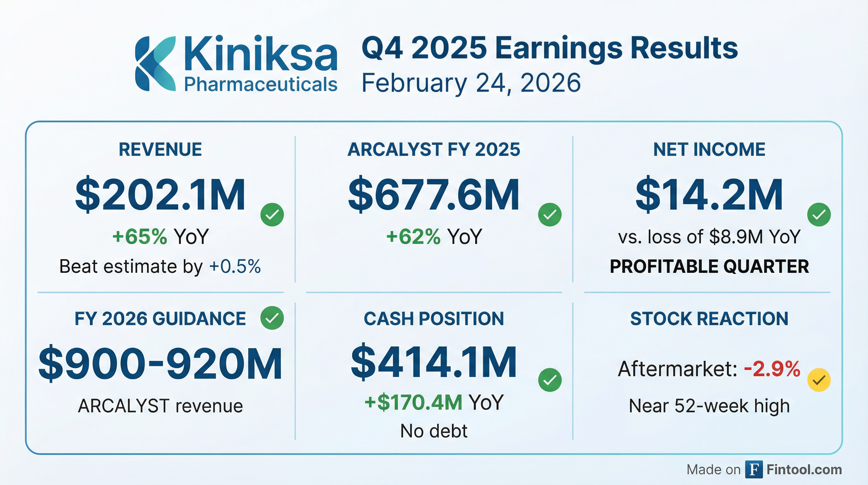
Task: Click the Q4 2025 Earnings Results title
Action: [549, 48]
